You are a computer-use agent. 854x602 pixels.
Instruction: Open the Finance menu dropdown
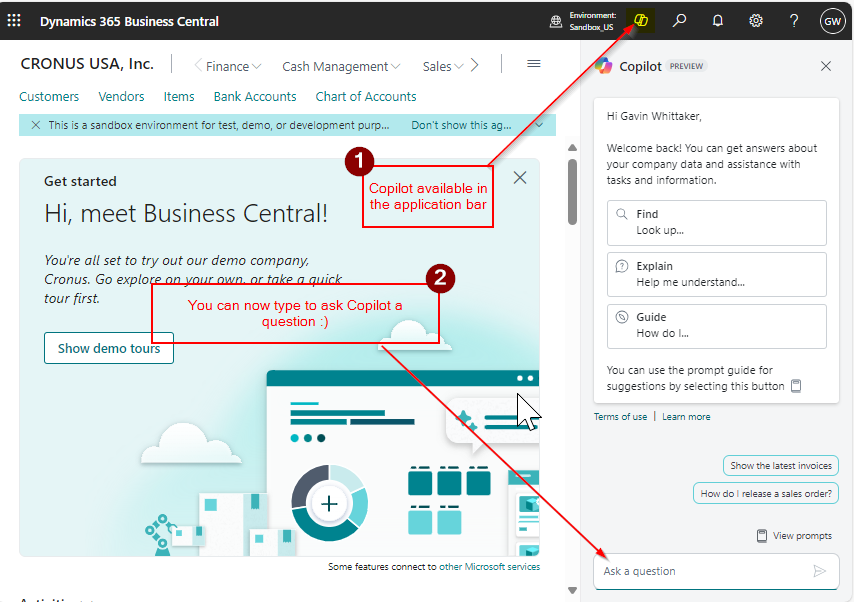coord(228,65)
